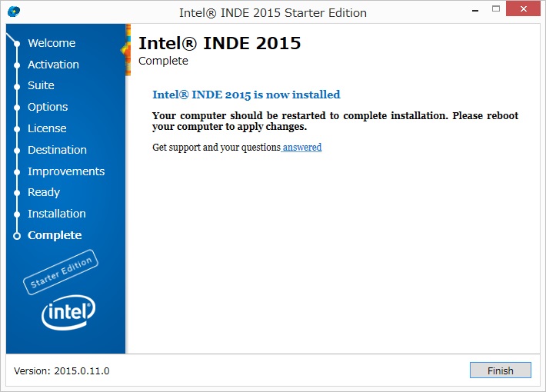Go to the Improvements step
The image size is (546, 392).
[x=66, y=171]
